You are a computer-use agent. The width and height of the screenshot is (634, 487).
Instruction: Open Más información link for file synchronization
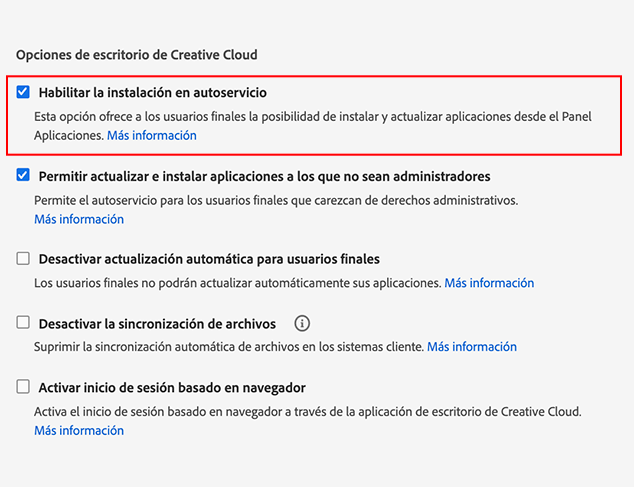472,347
